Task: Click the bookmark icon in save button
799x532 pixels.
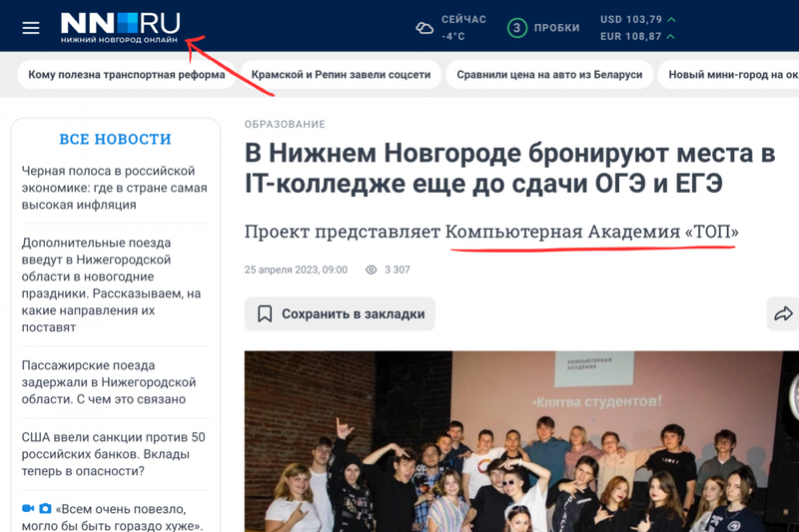Action: pos(265,313)
